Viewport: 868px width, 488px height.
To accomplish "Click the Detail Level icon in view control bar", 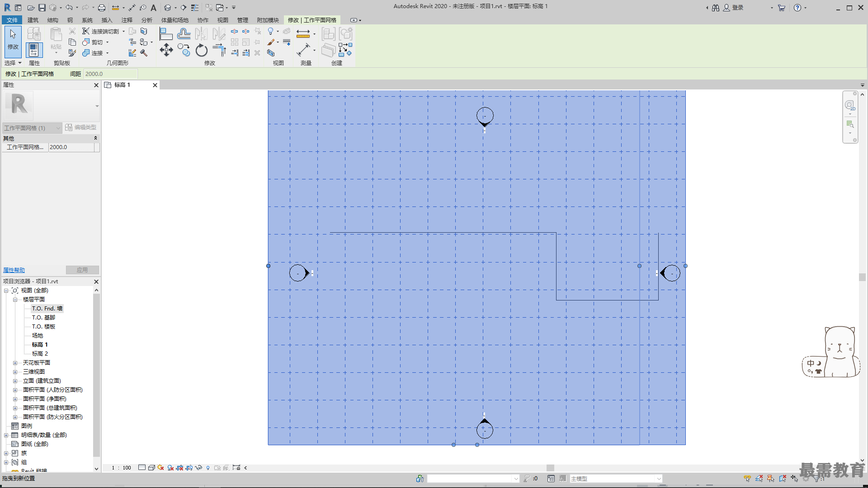I will pyautogui.click(x=142, y=468).
